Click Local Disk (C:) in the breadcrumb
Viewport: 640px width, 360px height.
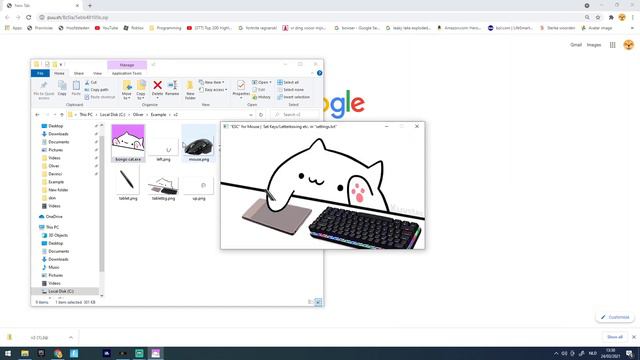tap(112, 115)
